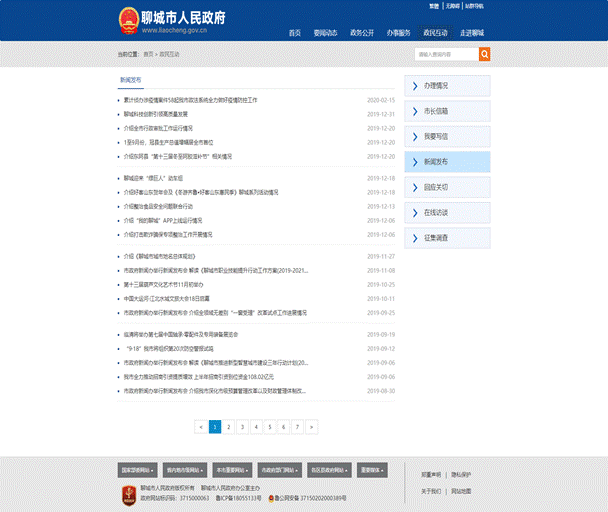The image size is (608, 512).
Task: Go to page 2 in pagination
Action: click(228, 427)
